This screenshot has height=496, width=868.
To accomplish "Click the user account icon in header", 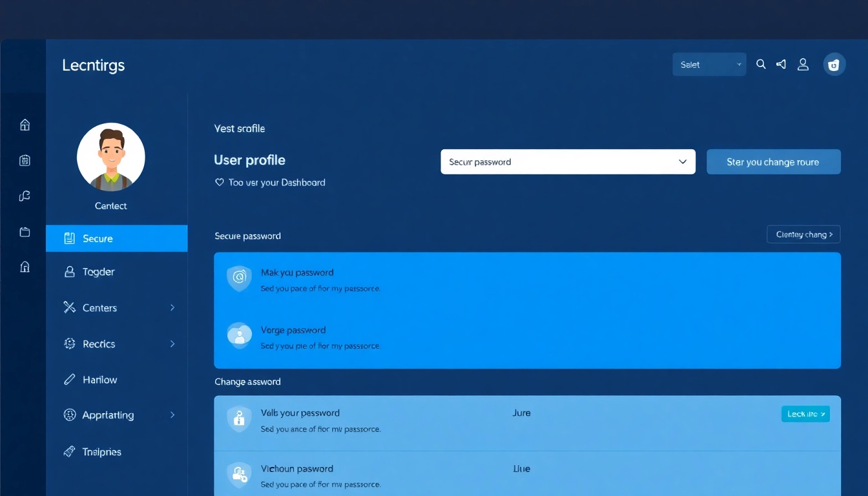I will coord(803,65).
